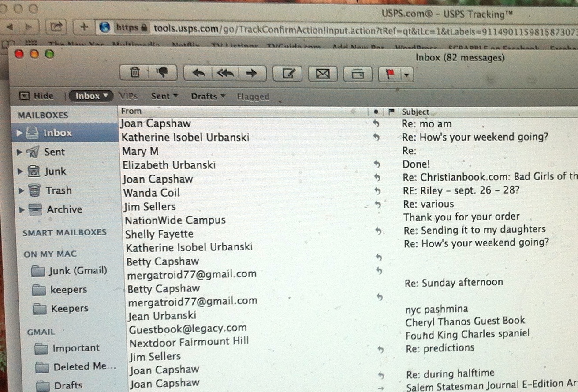Click the Archive box icon in toolbar

(358, 75)
